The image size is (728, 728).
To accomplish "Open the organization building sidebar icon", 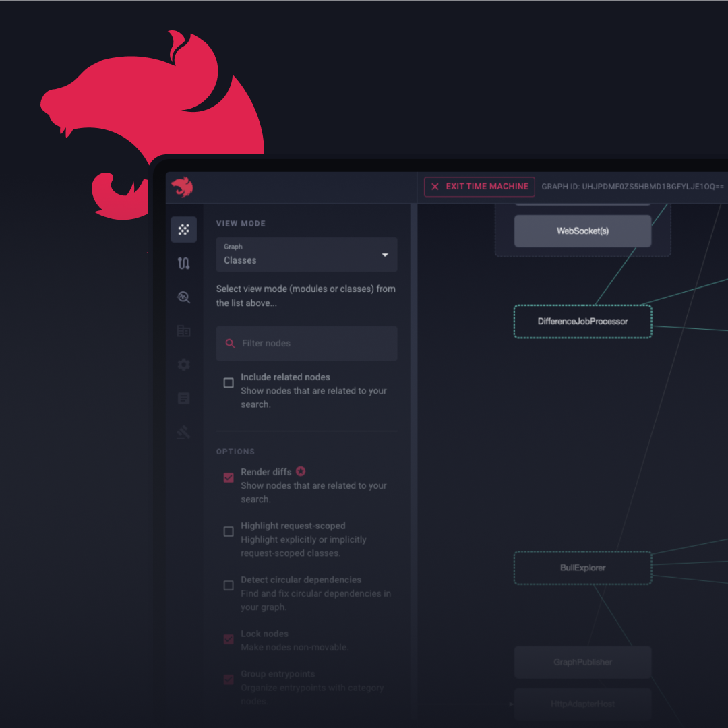I will 184,331.
